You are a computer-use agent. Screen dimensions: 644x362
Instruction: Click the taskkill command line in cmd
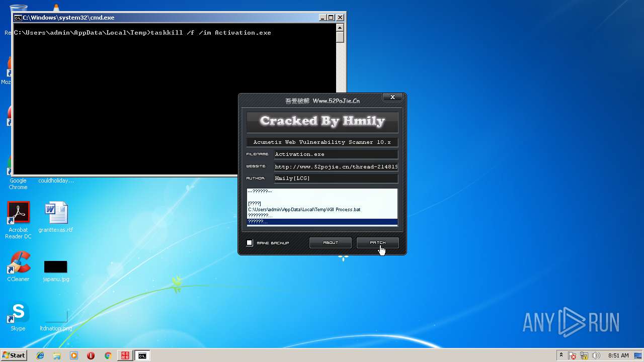(x=142, y=33)
